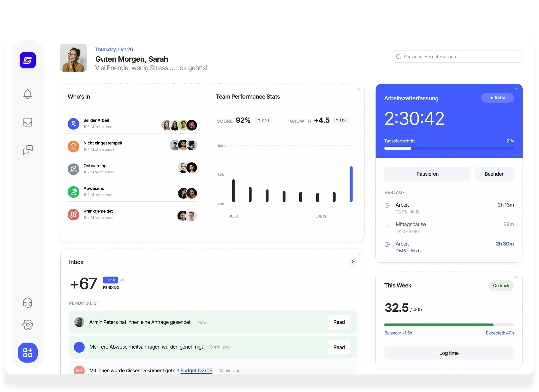Click the clock icon beside Arbeit 08:05 - 10:18
539x392 pixels.
[x=387, y=205]
